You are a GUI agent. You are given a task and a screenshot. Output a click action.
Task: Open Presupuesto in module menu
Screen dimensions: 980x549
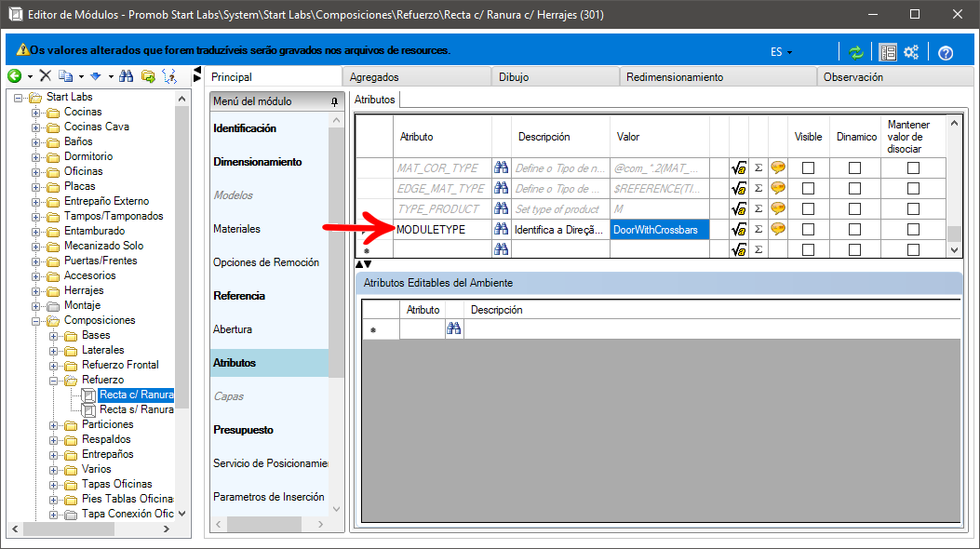243,430
